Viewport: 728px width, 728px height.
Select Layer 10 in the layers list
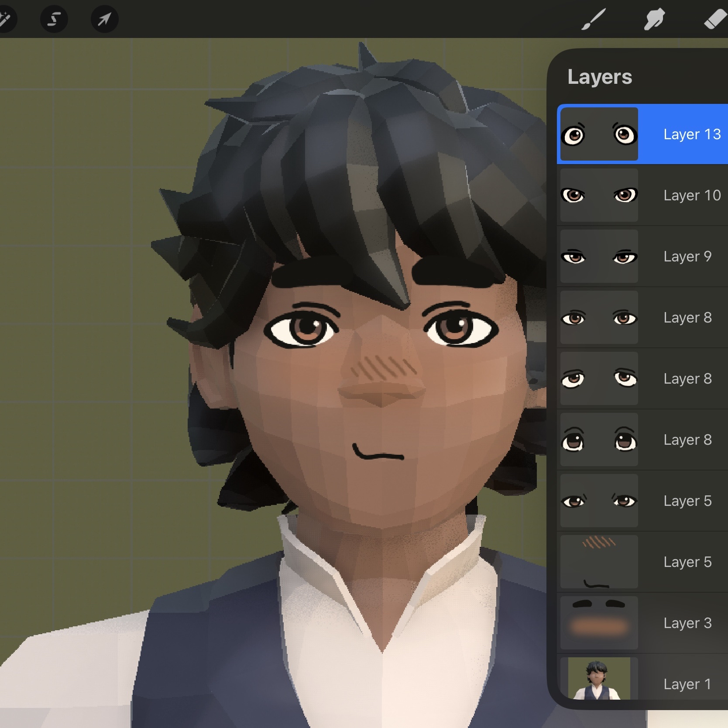(x=642, y=195)
